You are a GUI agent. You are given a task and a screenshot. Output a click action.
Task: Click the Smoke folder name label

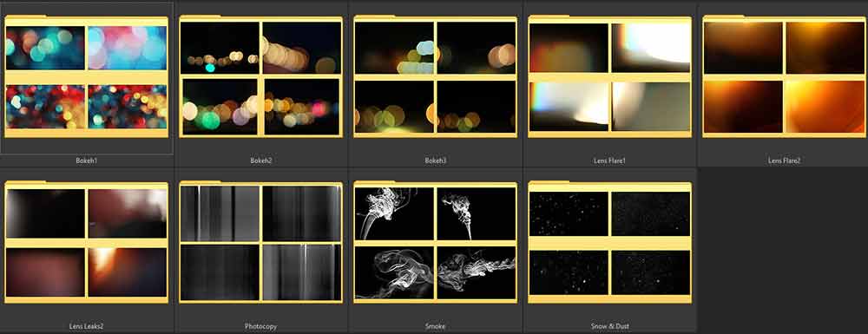[435, 326]
